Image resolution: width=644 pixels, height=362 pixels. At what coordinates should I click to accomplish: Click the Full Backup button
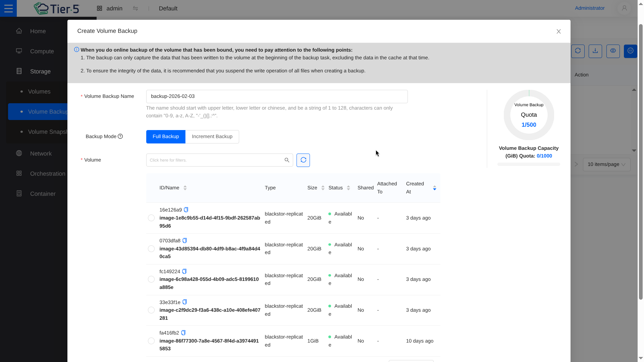point(166,137)
